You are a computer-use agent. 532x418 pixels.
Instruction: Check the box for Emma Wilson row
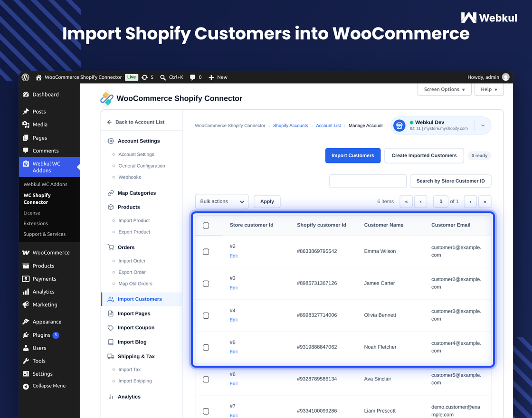tap(206, 252)
